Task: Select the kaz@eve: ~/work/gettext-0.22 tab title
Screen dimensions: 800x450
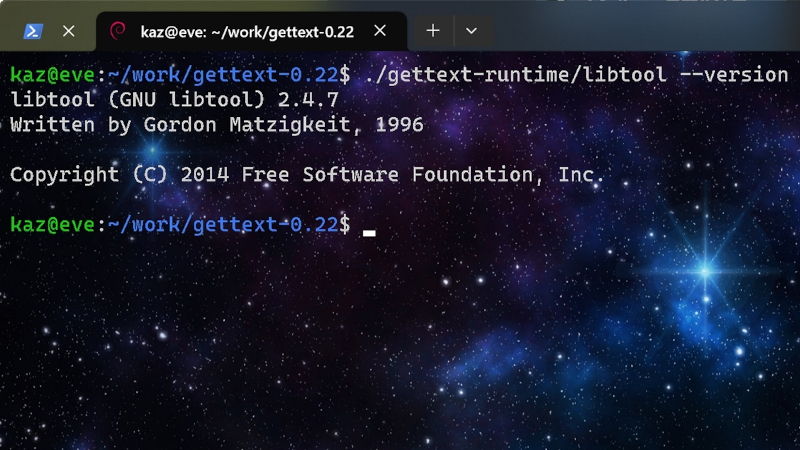Action: pos(247,32)
